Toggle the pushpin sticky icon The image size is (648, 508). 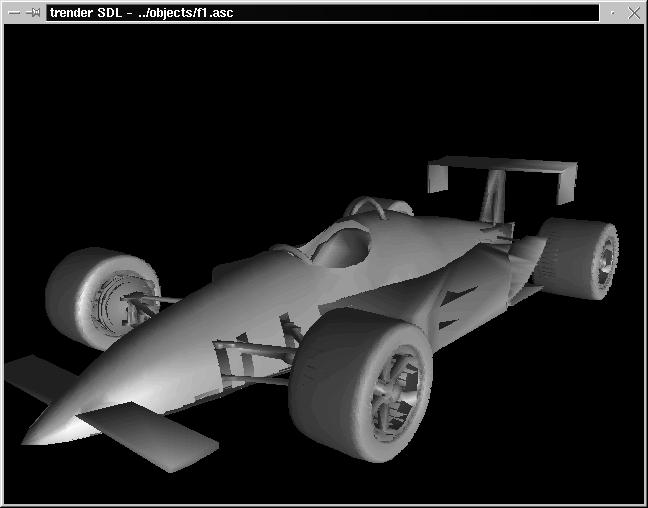point(33,13)
